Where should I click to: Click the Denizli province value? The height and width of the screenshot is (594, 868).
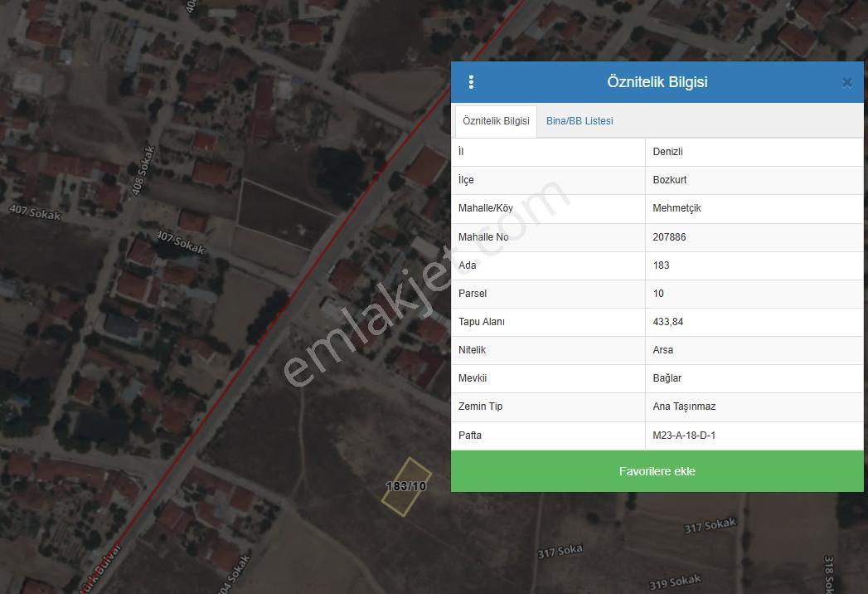(x=667, y=152)
